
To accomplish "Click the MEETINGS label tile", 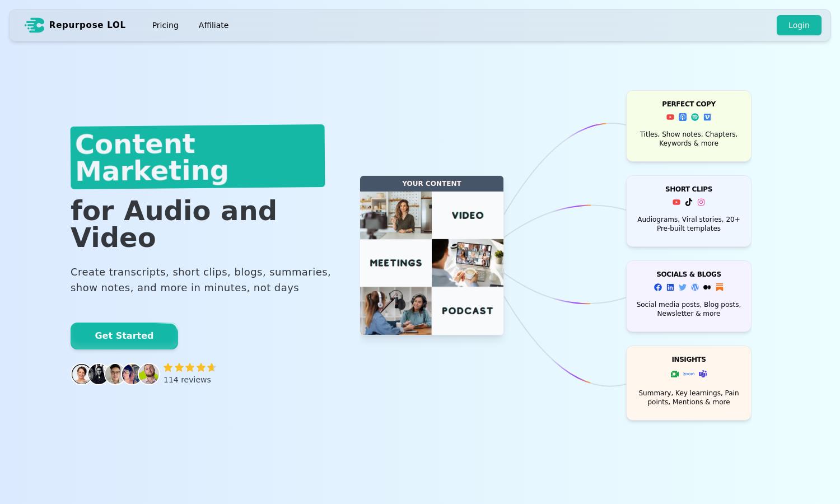I will click(x=396, y=263).
